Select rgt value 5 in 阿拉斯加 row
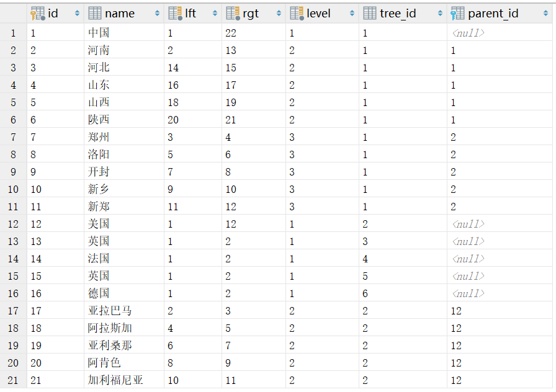This screenshot has height=392, width=556. (254, 328)
